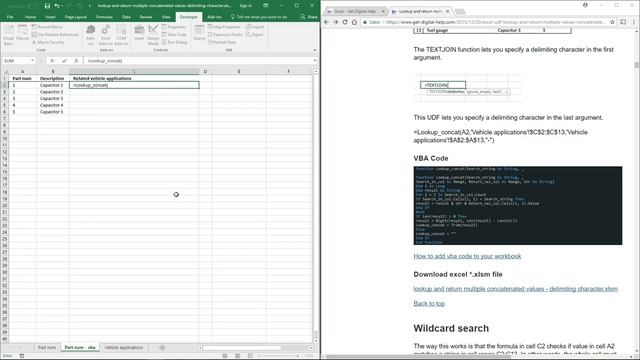Expand the formula bar

(x=315, y=61)
